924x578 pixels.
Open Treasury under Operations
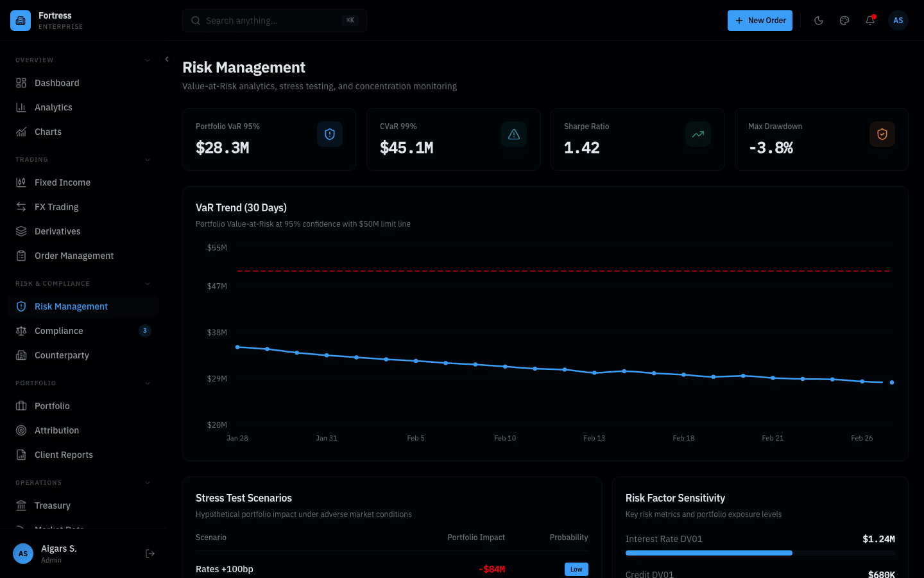53,505
